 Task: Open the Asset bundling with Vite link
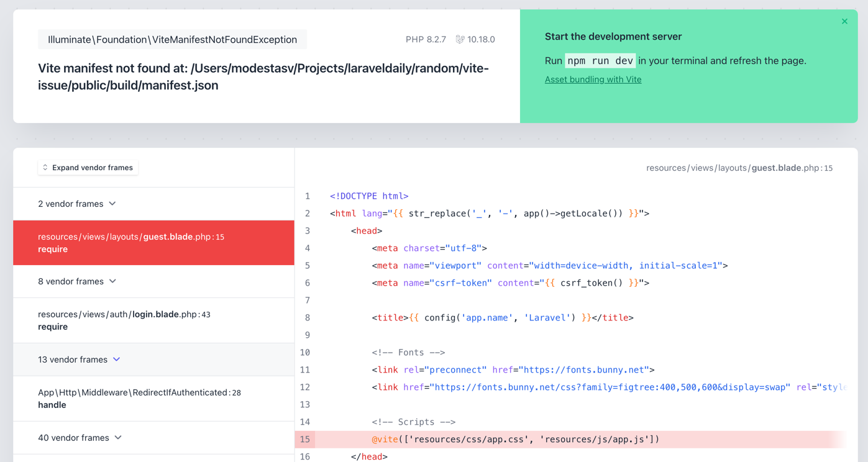593,79
